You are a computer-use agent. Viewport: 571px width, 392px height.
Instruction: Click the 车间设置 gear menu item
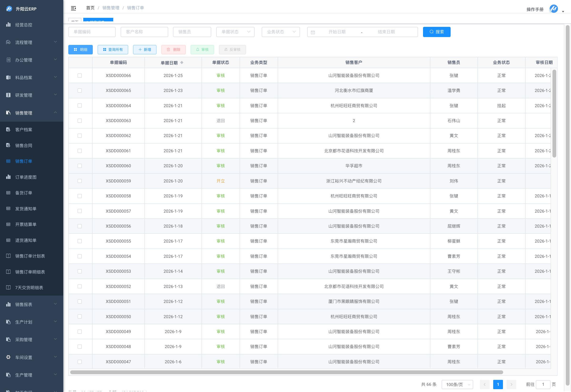tap(24, 357)
